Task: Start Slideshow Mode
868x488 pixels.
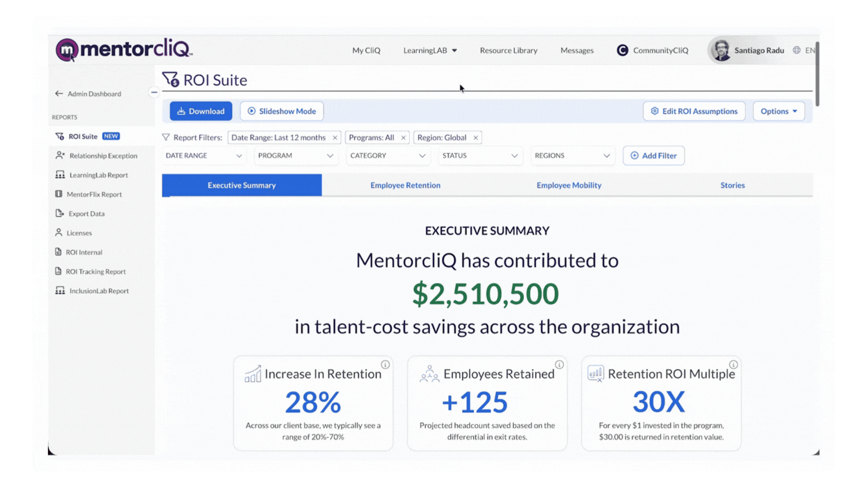Action: pos(282,111)
